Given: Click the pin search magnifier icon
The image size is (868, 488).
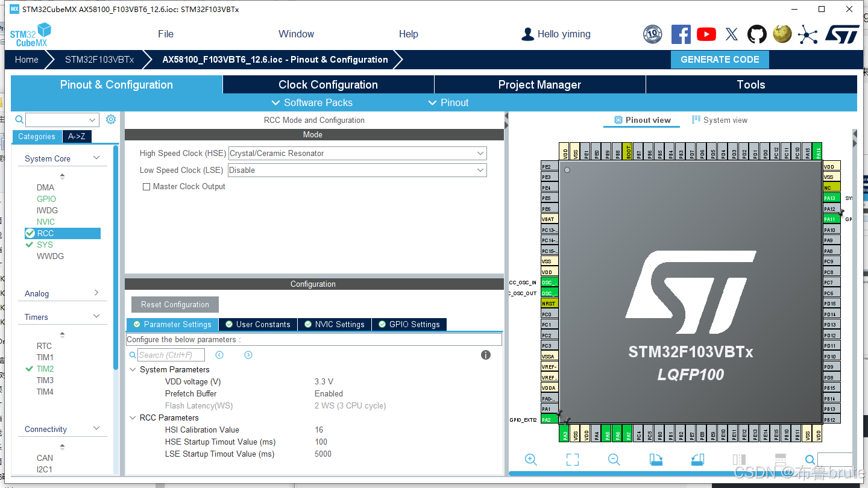Looking at the screenshot, I should (810, 460).
